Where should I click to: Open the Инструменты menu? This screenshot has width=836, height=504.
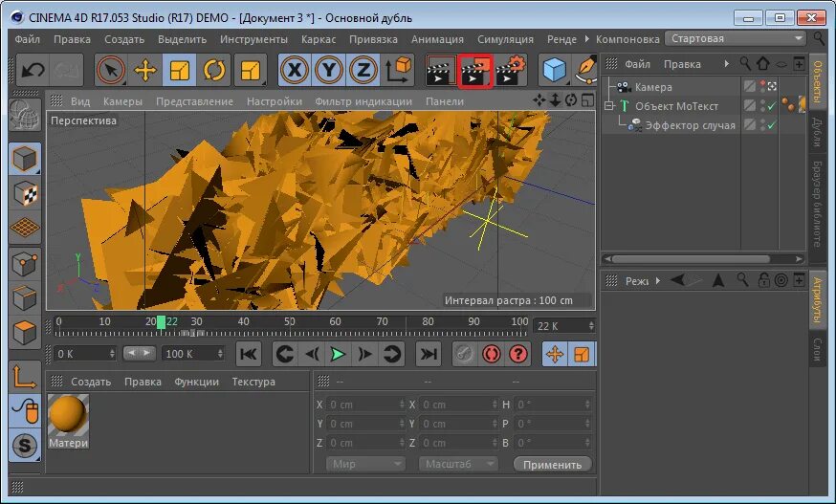pyautogui.click(x=253, y=39)
